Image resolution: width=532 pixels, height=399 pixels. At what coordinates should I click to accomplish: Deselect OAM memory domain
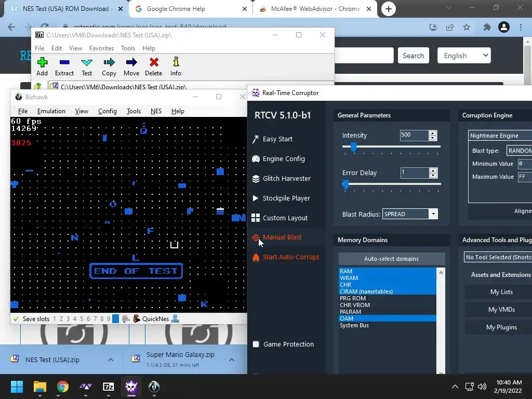[x=387, y=318]
